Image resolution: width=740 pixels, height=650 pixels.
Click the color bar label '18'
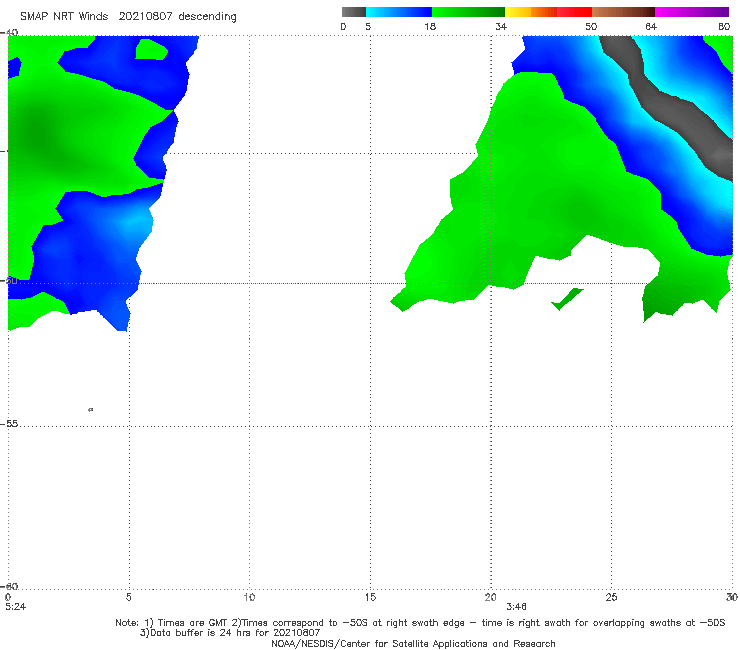pyautogui.click(x=430, y=26)
